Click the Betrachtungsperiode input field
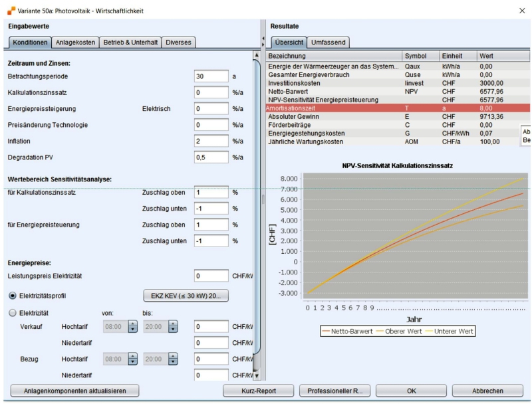 pos(211,76)
